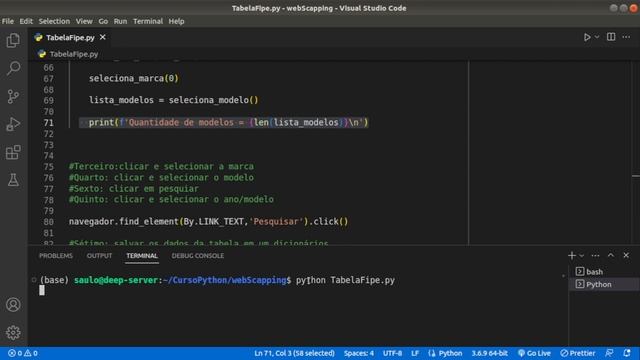Start Go Live server
The image size is (640, 360).
point(534,353)
